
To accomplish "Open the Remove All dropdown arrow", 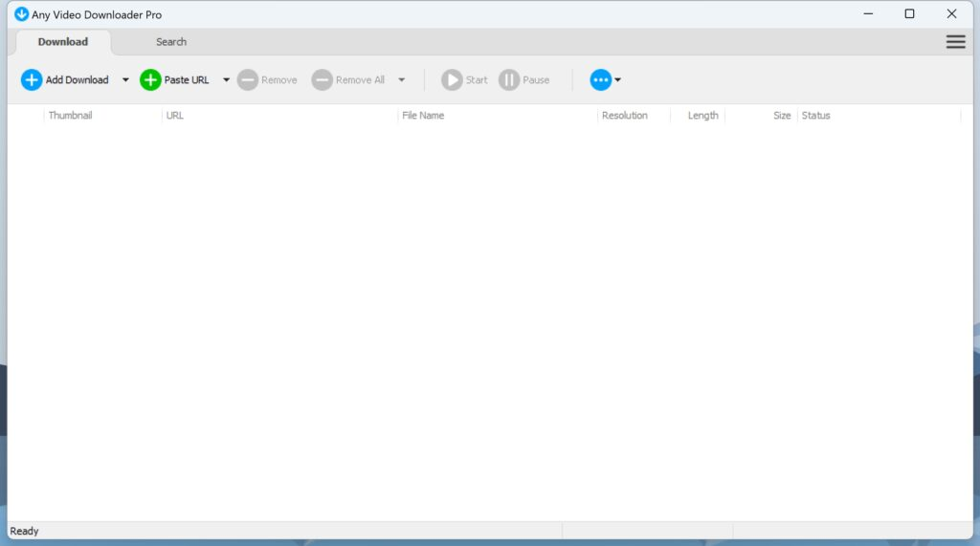I will (x=402, y=80).
